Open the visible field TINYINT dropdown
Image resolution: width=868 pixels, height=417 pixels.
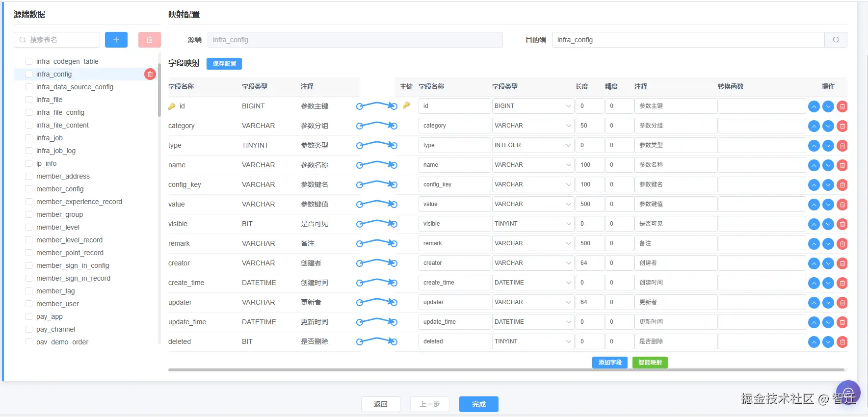[x=533, y=224]
